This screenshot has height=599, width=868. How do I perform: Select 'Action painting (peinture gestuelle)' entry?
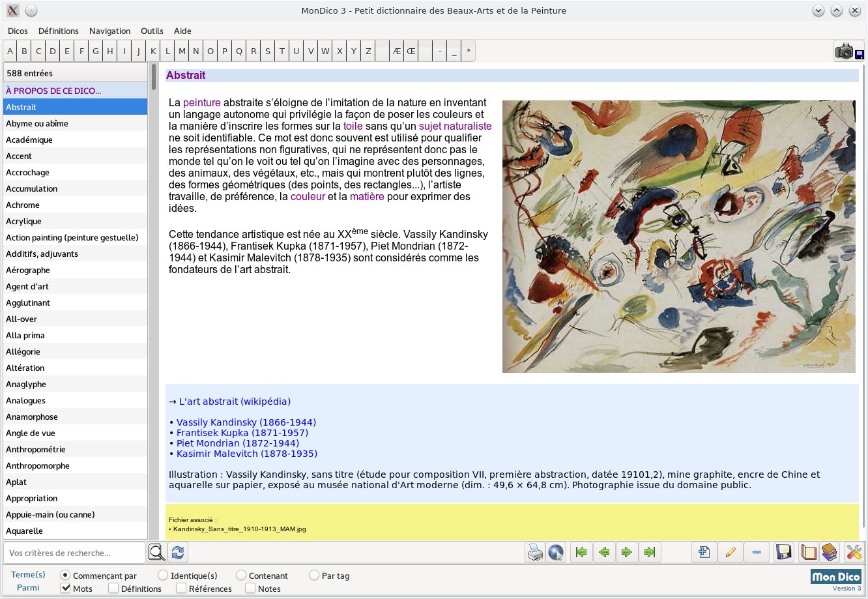click(76, 237)
